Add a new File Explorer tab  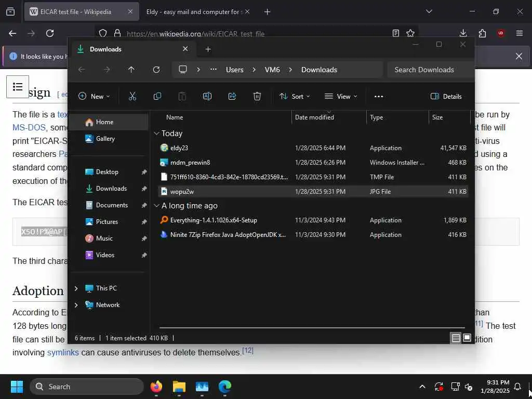[208, 49]
